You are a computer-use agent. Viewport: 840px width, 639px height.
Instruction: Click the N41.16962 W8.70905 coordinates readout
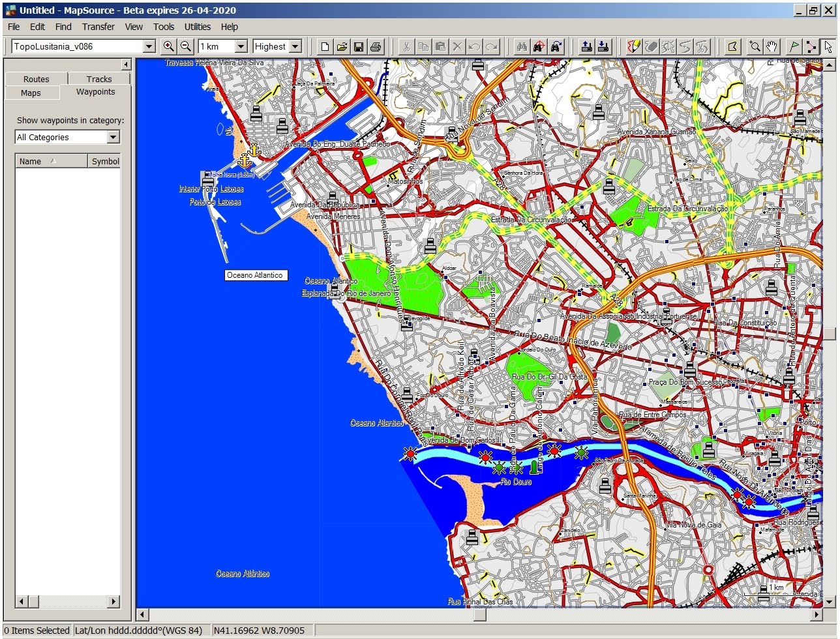pos(259,631)
